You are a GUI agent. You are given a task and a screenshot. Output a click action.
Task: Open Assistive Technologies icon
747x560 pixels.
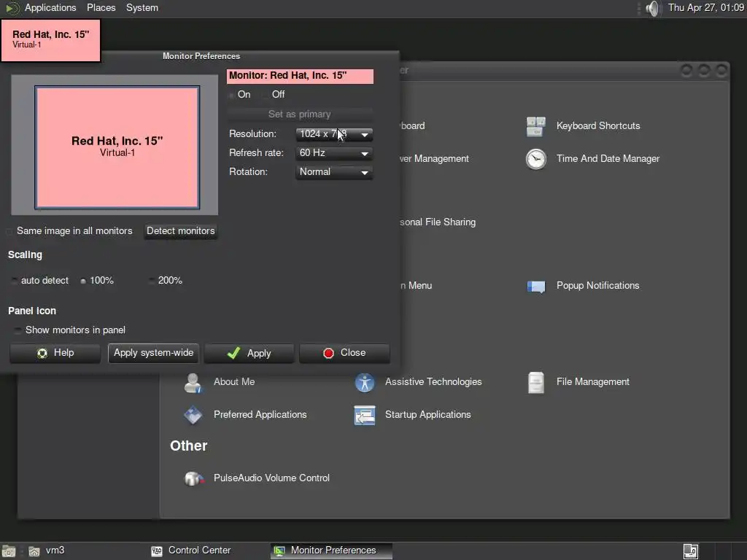click(x=365, y=382)
